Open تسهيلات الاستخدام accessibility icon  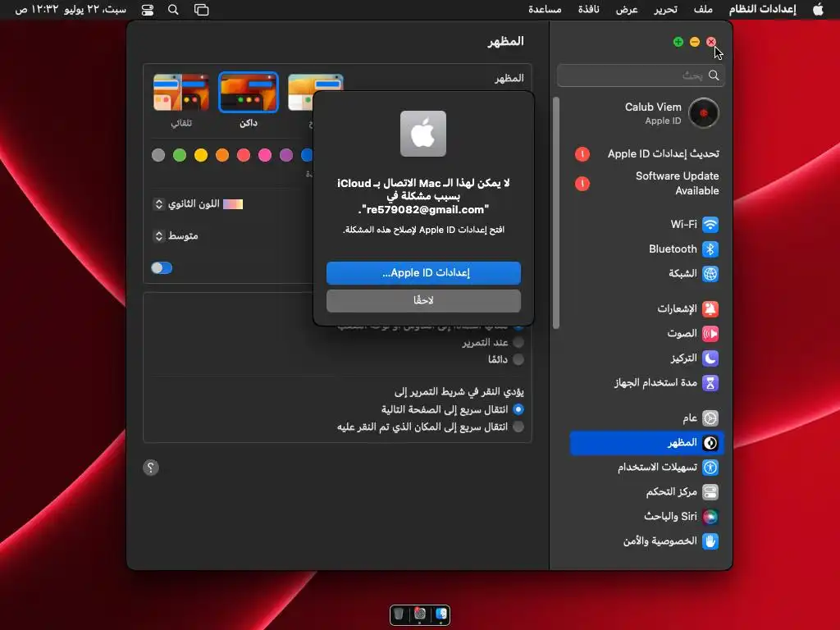point(710,468)
